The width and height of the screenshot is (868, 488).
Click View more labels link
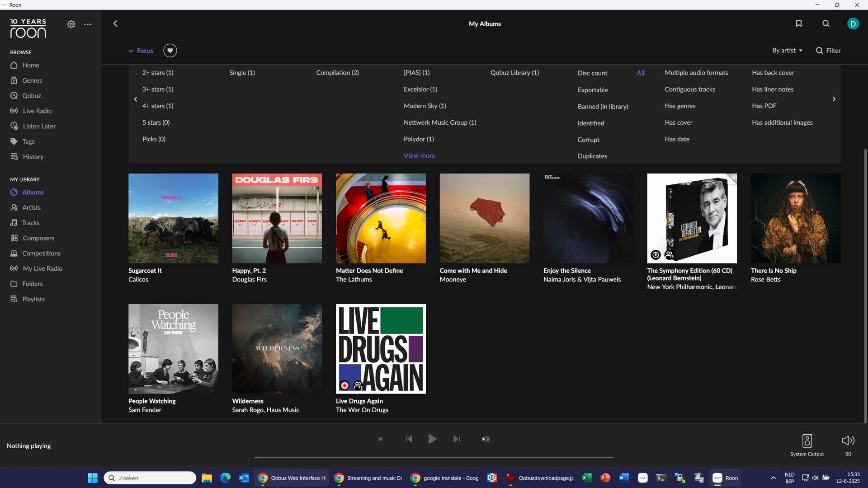point(420,156)
